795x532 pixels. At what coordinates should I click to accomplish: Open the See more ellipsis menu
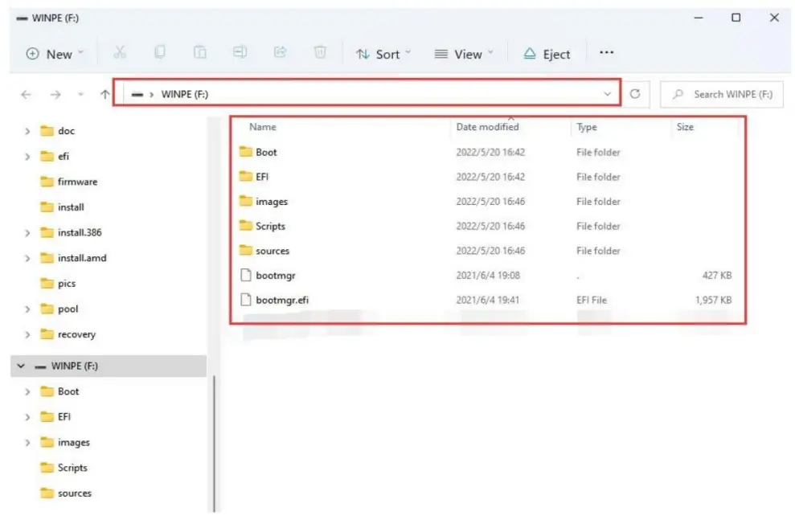point(607,53)
